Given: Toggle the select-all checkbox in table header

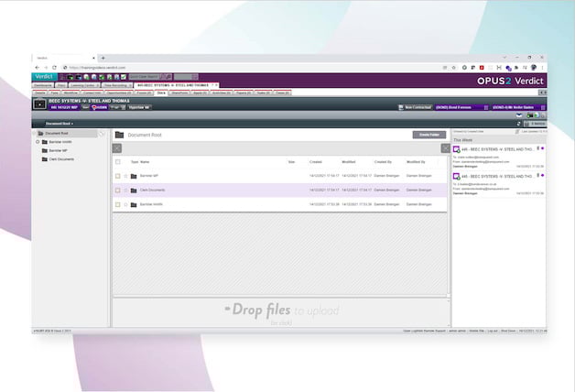Looking at the screenshot, I should (x=117, y=161).
